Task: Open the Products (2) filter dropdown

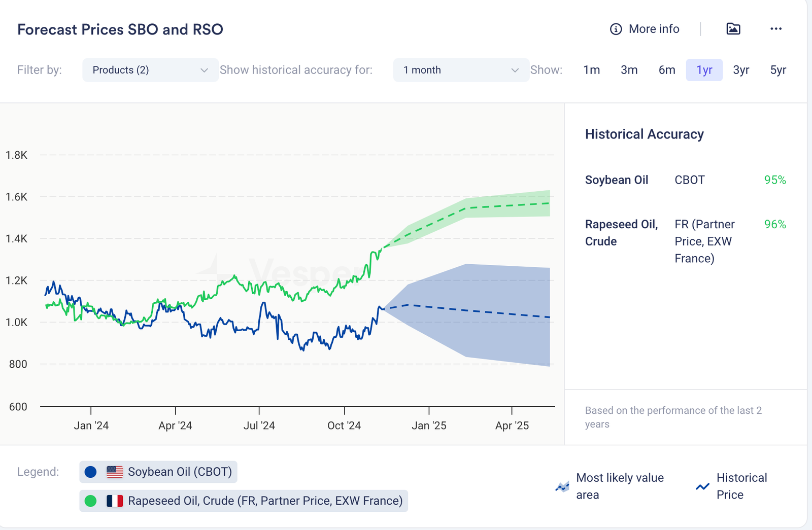Action: click(x=150, y=70)
